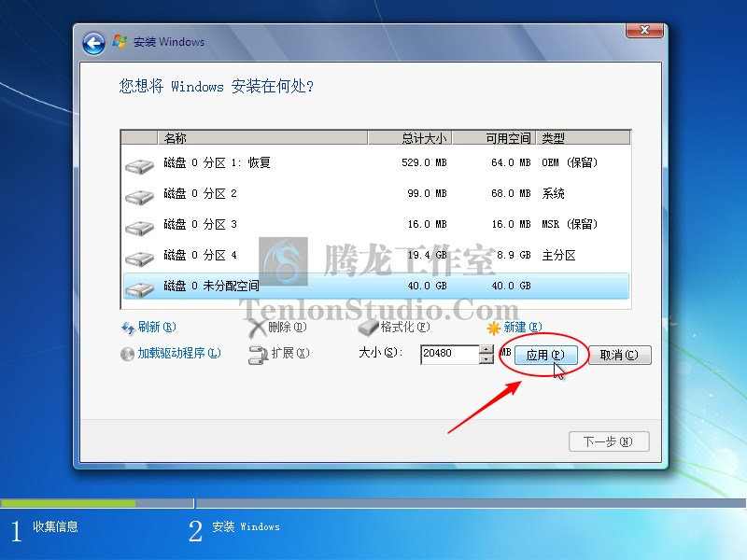Click the 529.0 MB total size cell

[424, 162]
